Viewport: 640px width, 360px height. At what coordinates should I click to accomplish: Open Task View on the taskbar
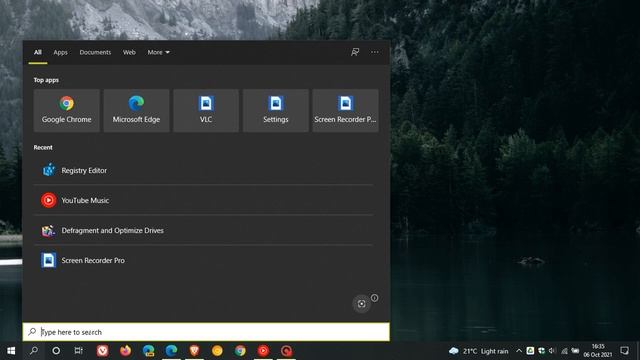[78, 351]
